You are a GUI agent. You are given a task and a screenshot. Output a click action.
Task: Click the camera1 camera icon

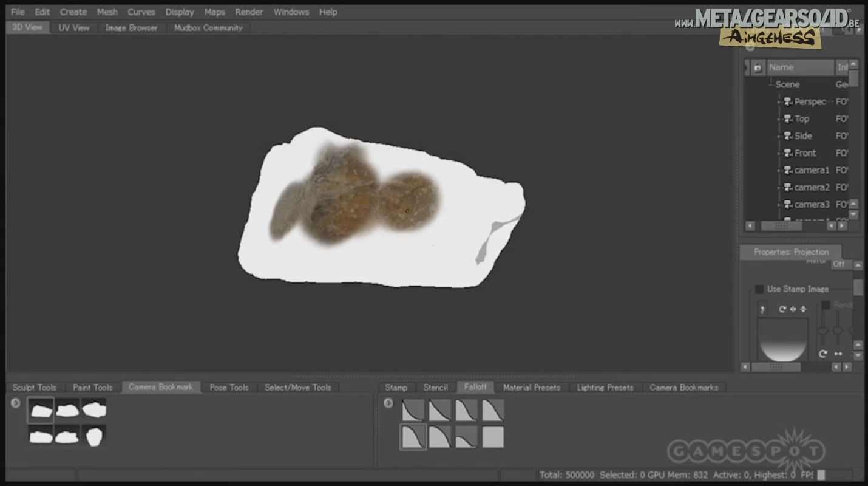tap(788, 170)
